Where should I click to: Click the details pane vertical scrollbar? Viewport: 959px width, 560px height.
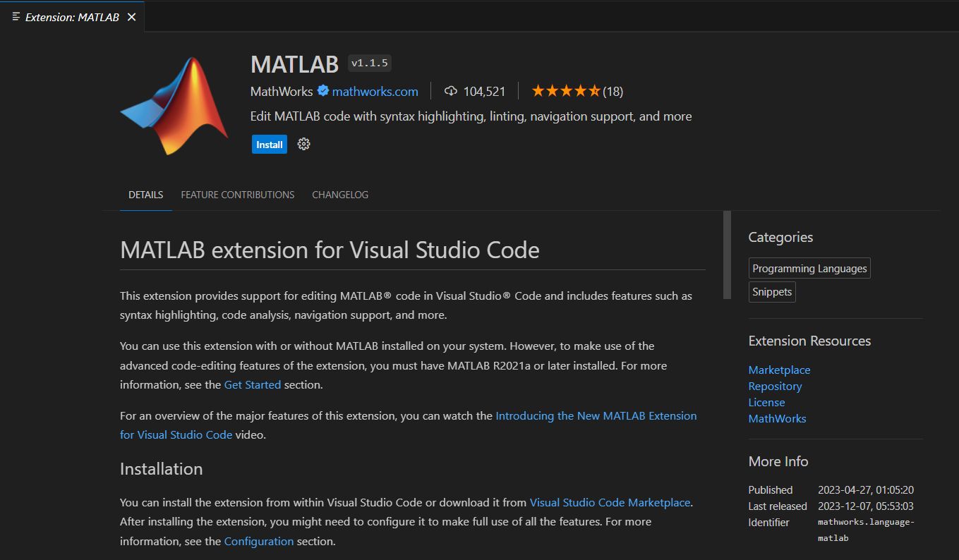(x=727, y=255)
